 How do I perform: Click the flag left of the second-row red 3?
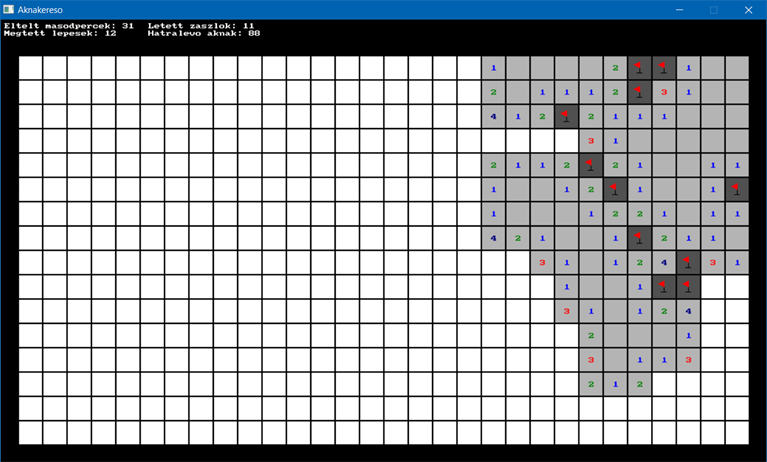(x=639, y=92)
